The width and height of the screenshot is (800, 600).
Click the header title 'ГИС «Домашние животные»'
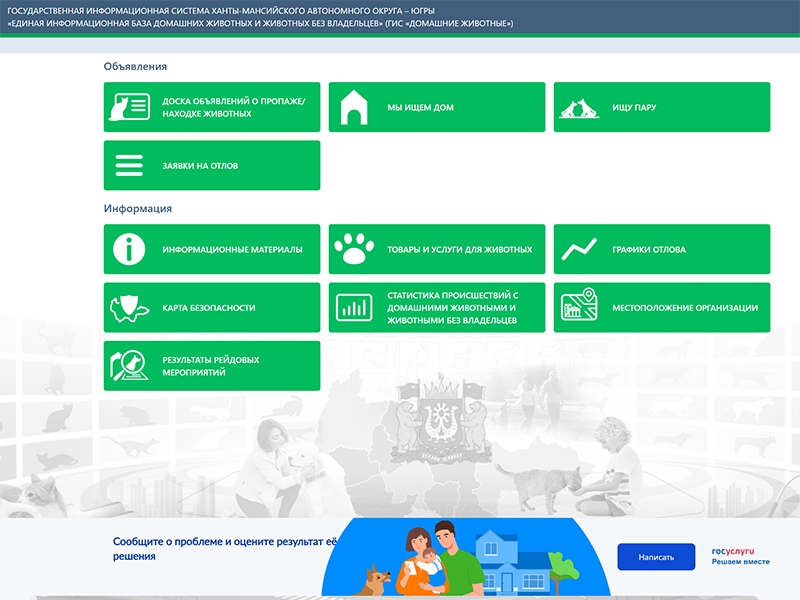260,17
